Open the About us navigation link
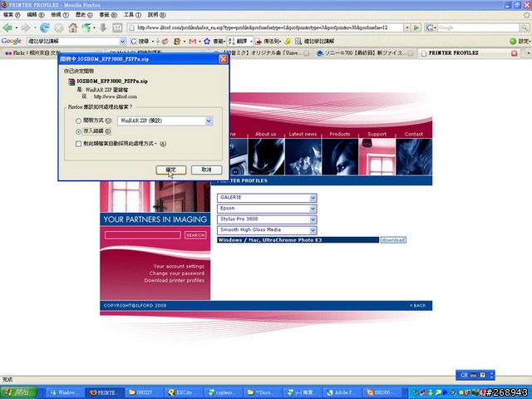 pyautogui.click(x=266, y=134)
